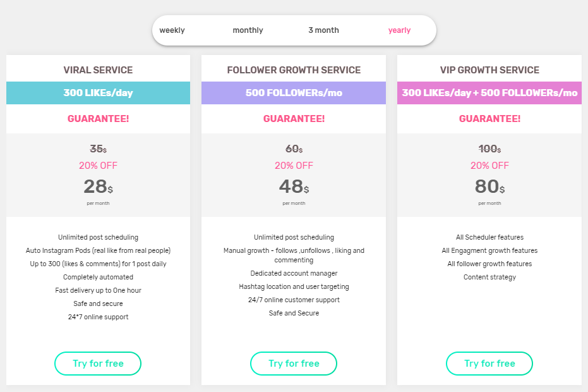Click the 80$ per month price
Viewport: 588px width, 392px height.
(489, 187)
